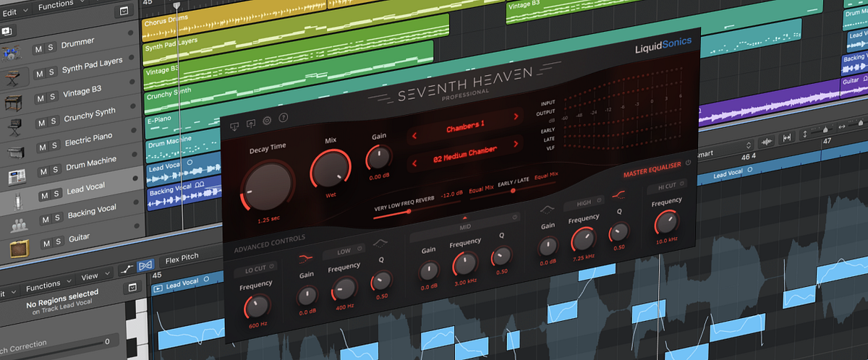Click the plugin preset load icon
868x360 pixels.
pos(234,126)
